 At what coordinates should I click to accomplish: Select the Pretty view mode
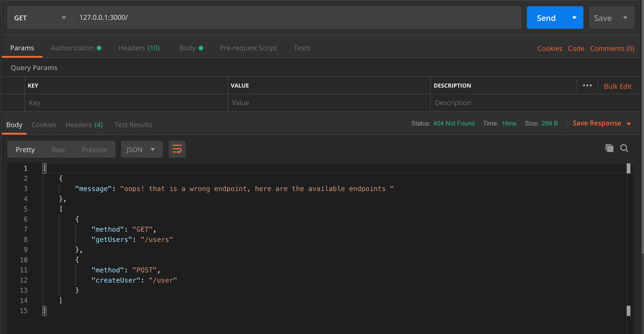[x=25, y=149]
